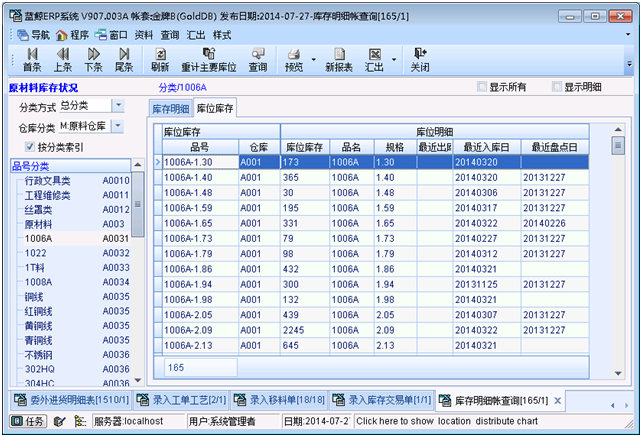Open 程序 home icon menu
Image resolution: width=642 pixels, height=437 pixels.
(72, 35)
